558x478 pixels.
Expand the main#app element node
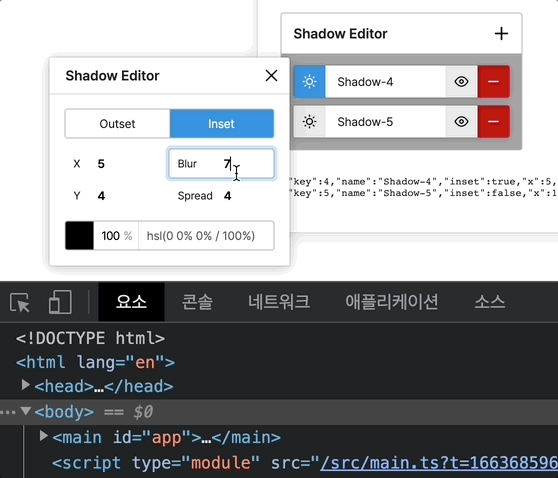43,436
